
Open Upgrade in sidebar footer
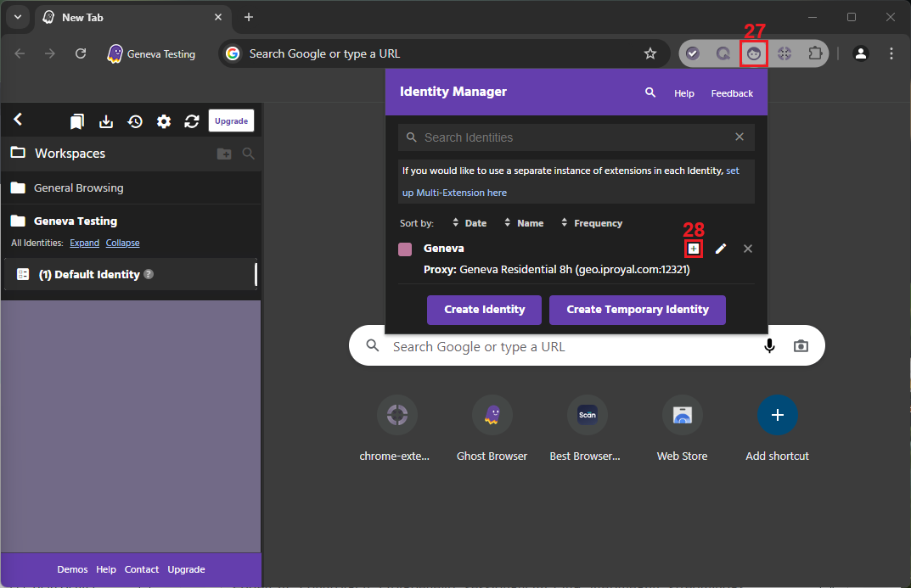[186, 569]
